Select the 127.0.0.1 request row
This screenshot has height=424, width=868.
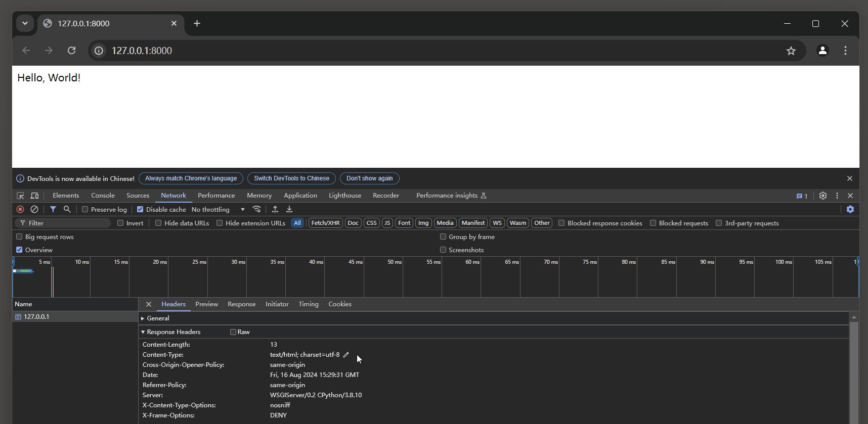(x=75, y=317)
